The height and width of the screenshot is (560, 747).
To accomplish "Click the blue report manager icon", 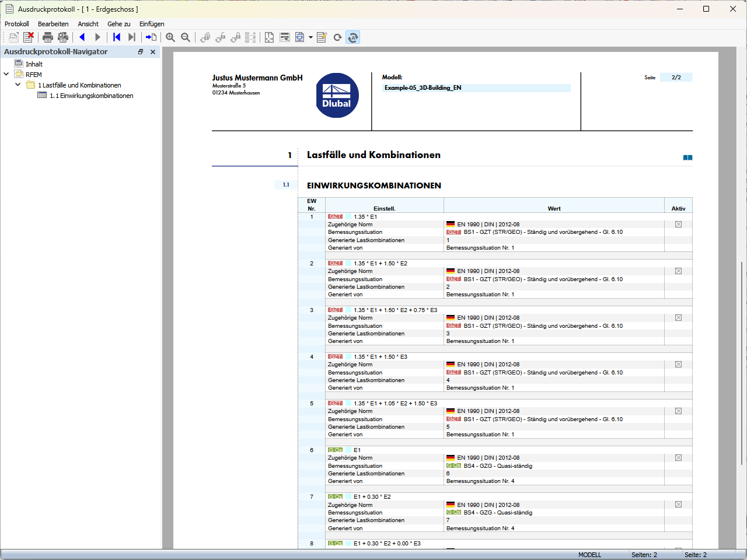I will pos(300,37).
